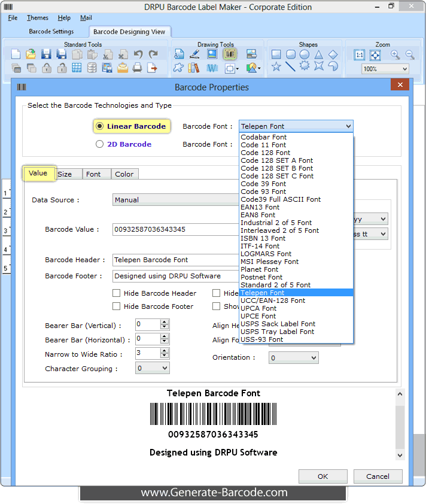Select the Rectangle shape

276,54
